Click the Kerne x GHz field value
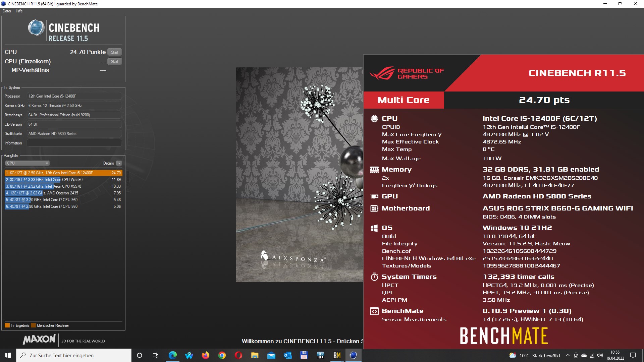 tap(74, 106)
